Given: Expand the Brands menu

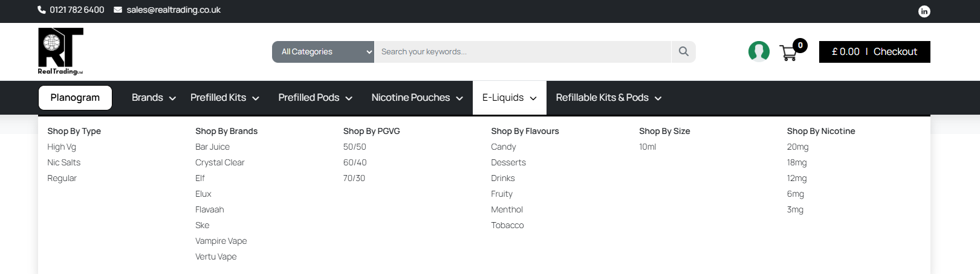Looking at the screenshot, I should (x=154, y=98).
